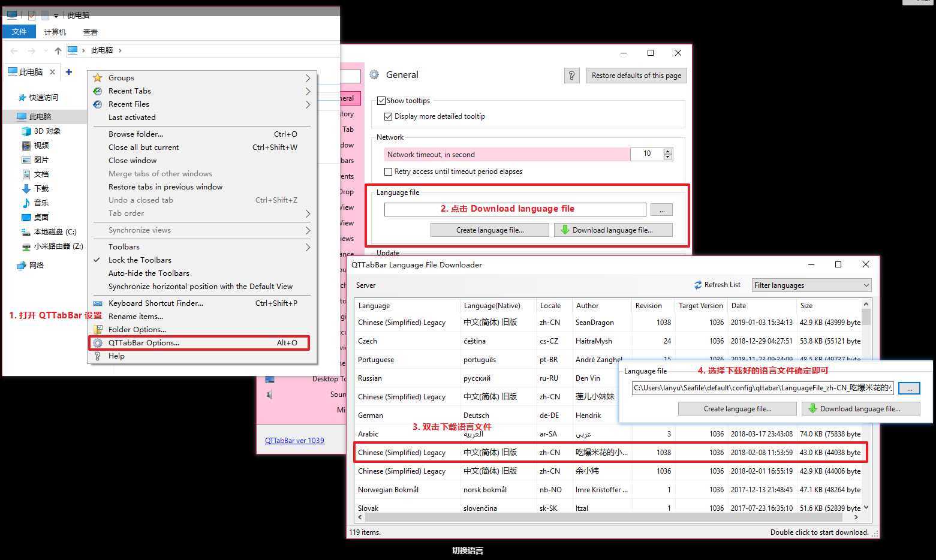936x560 pixels.
Task: Click the Help question mark icon in menu
Action: pos(98,356)
